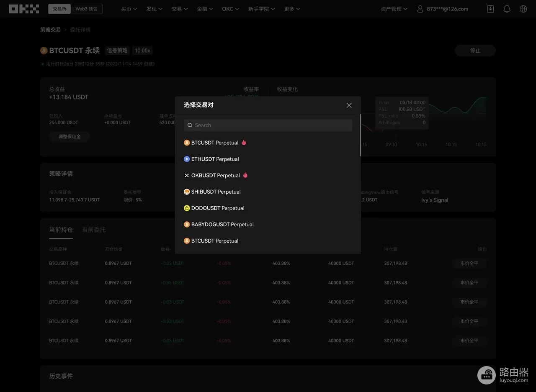Click the OKBUSDT Perpetual coin icon
This screenshot has height=392, width=536.
point(187,175)
